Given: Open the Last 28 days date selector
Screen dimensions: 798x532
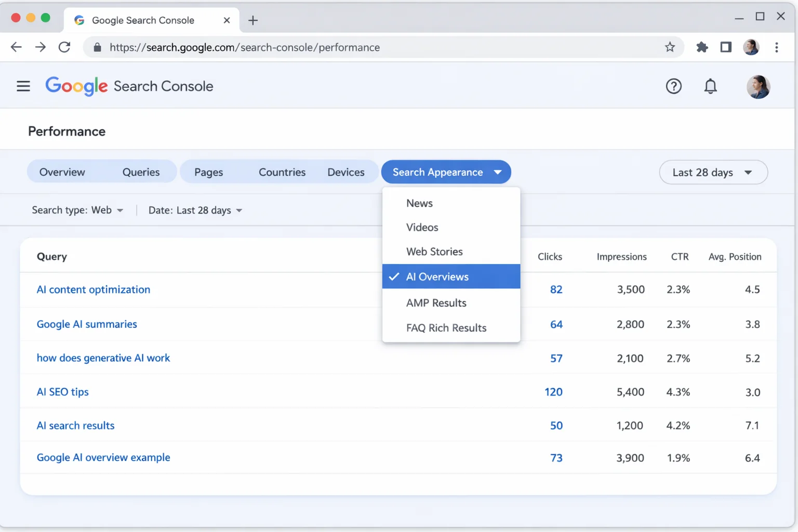Looking at the screenshot, I should pos(713,172).
